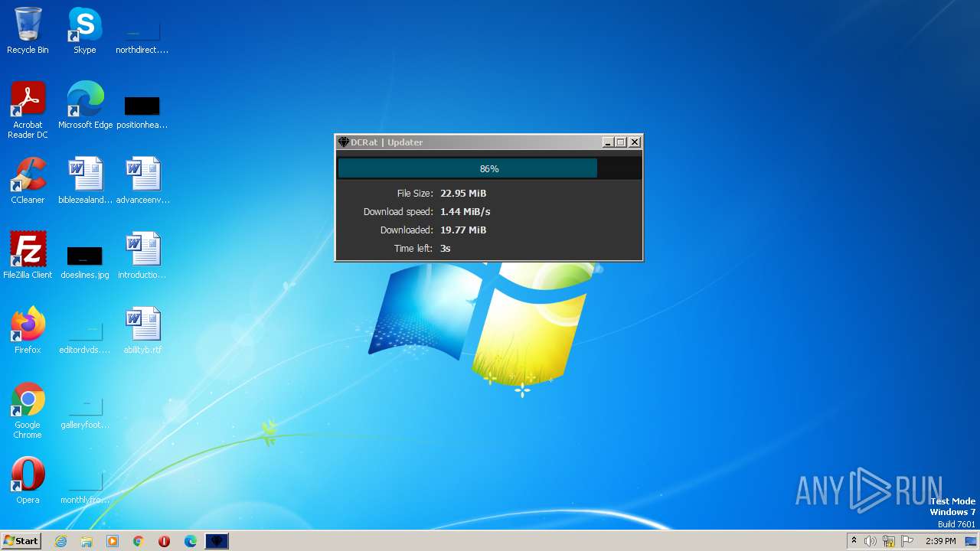Open Chrome from the taskbar
The width and height of the screenshot is (980, 551).
coord(139,541)
